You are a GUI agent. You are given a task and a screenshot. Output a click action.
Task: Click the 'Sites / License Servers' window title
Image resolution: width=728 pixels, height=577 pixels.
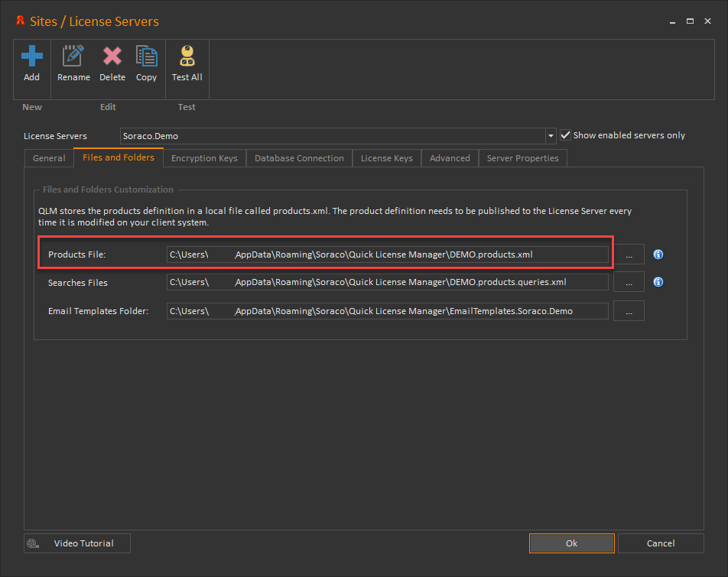(x=94, y=21)
